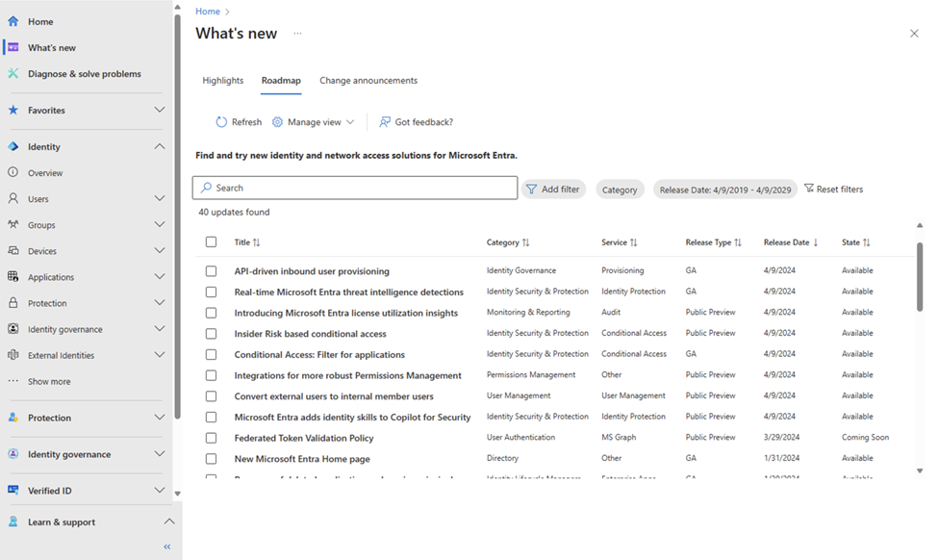938x560 pixels.
Task: Click the table vertical scrollbar thumb
Action: (920, 276)
